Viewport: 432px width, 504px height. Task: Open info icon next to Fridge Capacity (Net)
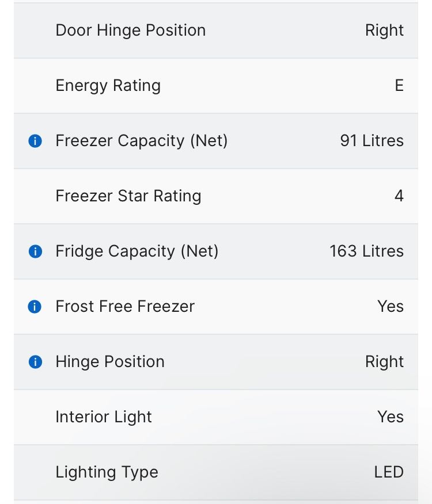tap(35, 251)
